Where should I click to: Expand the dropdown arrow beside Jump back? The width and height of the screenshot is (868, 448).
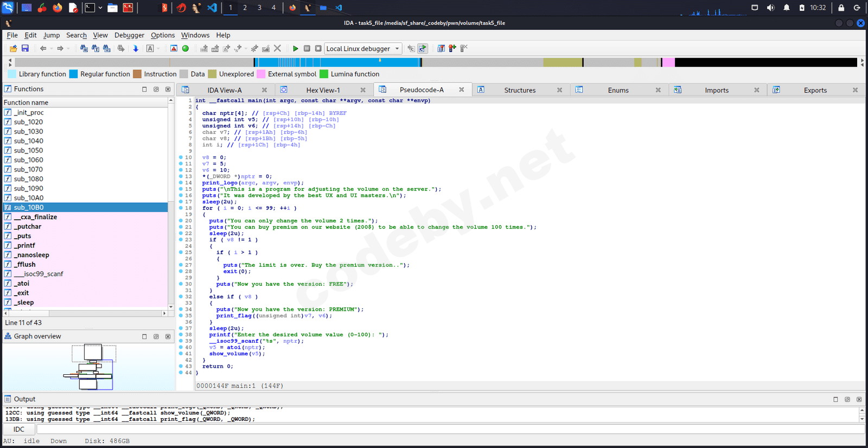tap(52, 49)
